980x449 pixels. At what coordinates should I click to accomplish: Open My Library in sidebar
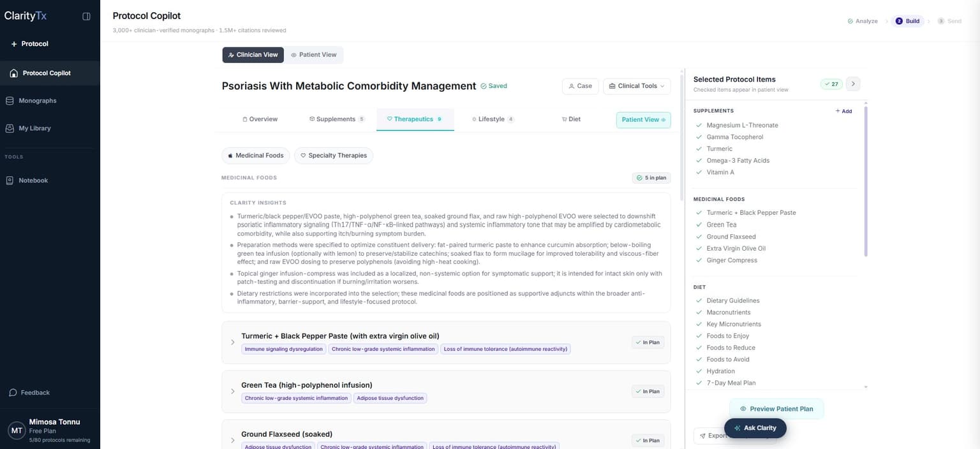(34, 128)
